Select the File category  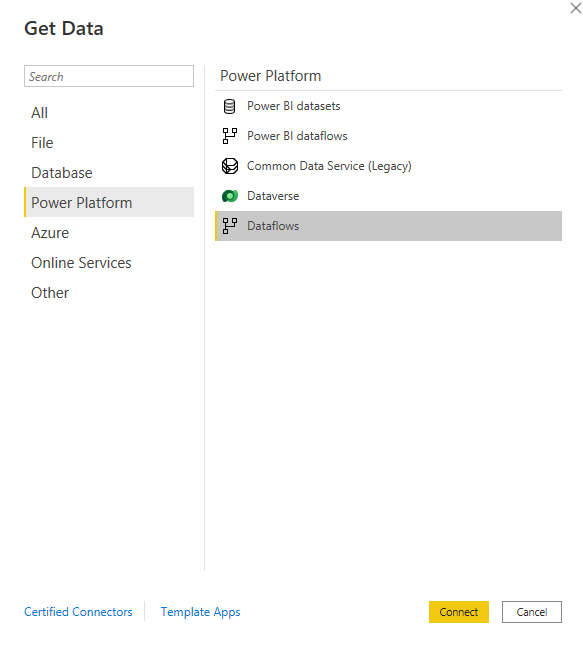pyautogui.click(x=109, y=143)
